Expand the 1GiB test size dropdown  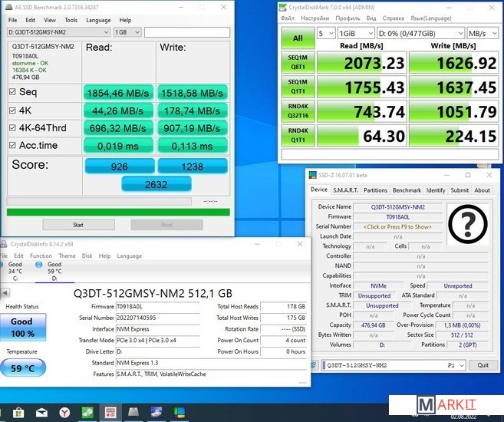tap(356, 34)
